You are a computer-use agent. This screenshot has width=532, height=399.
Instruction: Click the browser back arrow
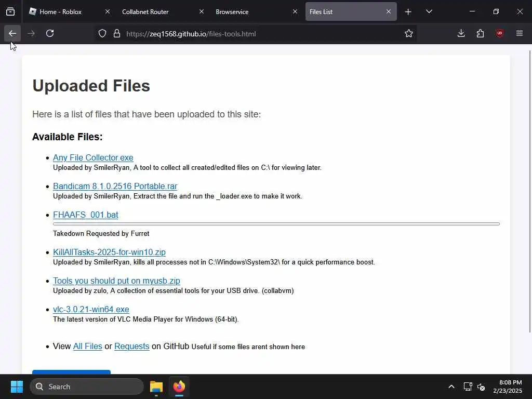point(12,33)
